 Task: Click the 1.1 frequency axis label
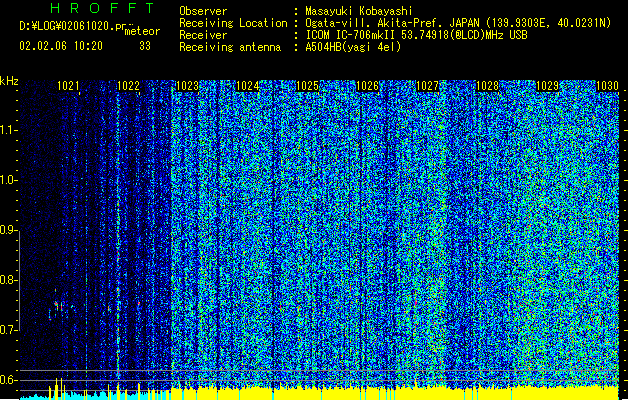(8, 130)
